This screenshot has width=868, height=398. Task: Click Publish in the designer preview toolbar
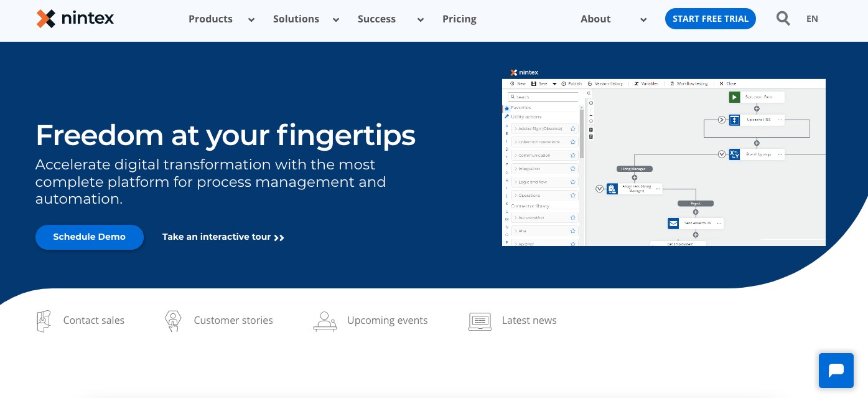pyautogui.click(x=572, y=83)
